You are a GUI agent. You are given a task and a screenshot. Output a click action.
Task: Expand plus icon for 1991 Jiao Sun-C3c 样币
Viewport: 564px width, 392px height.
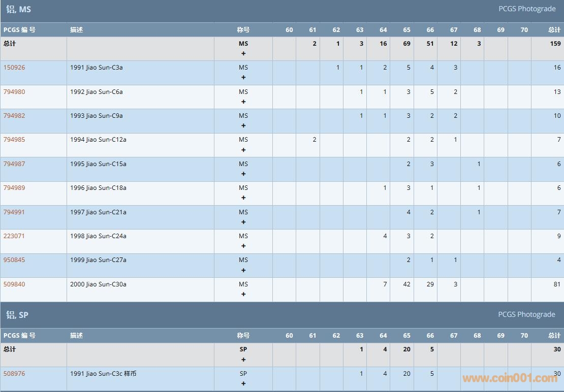tap(243, 384)
